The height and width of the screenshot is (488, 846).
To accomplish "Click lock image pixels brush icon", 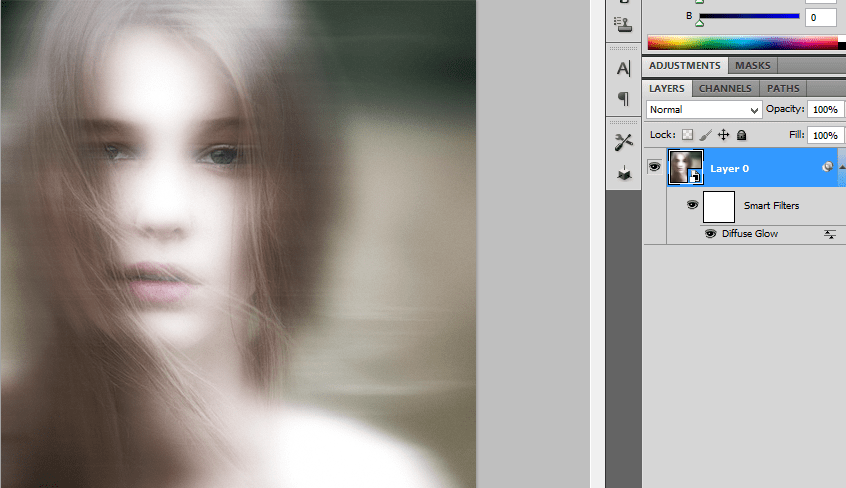I will click(705, 134).
